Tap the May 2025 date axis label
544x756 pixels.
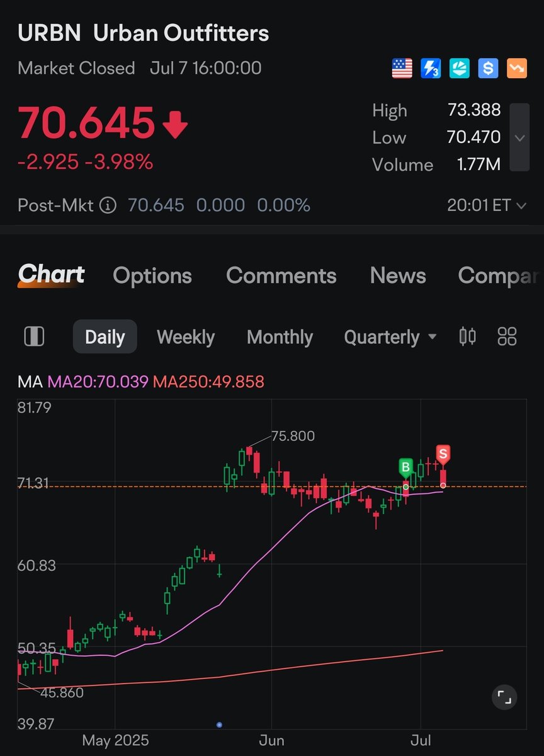click(116, 740)
